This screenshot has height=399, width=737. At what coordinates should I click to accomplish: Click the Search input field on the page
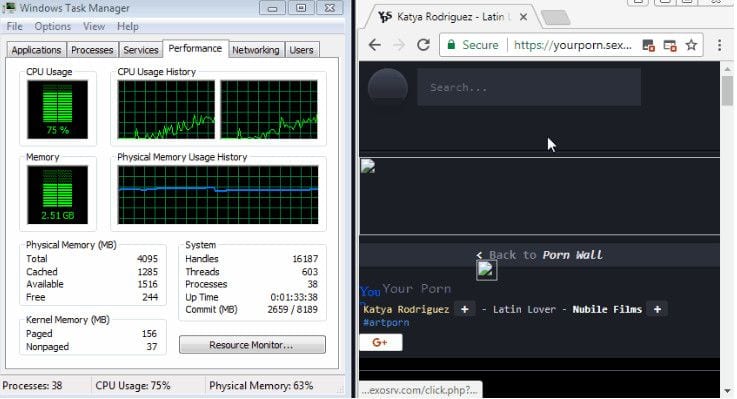529,87
